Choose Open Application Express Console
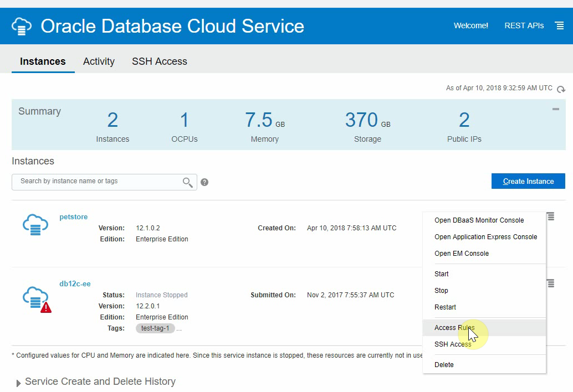The height and width of the screenshot is (392, 573). [484, 237]
